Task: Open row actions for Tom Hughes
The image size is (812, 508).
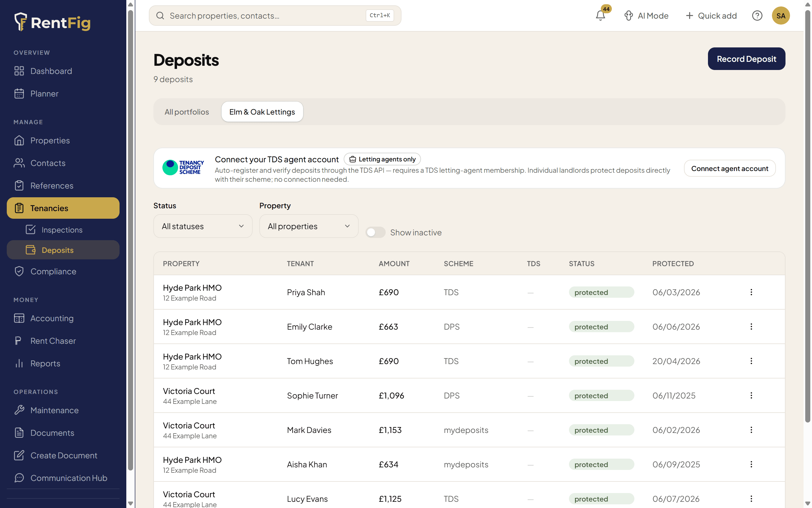Action: click(x=751, y=361)
